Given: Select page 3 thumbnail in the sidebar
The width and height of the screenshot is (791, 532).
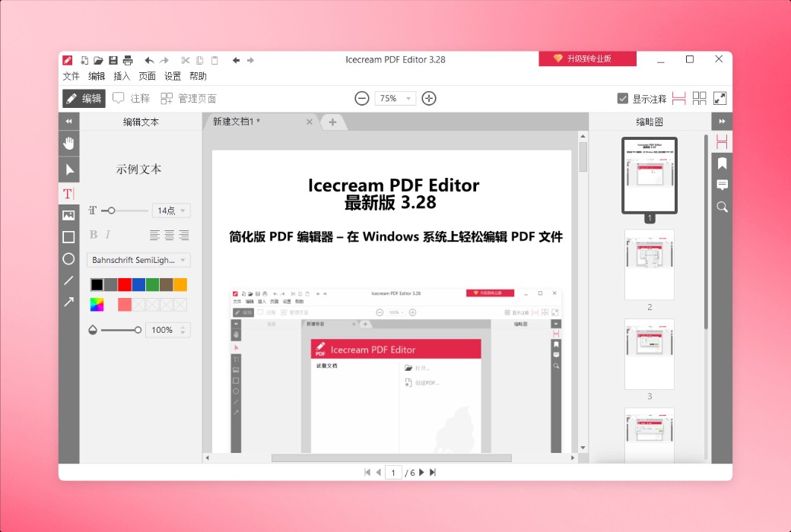Looking at the screenshot, I should 650,353.
